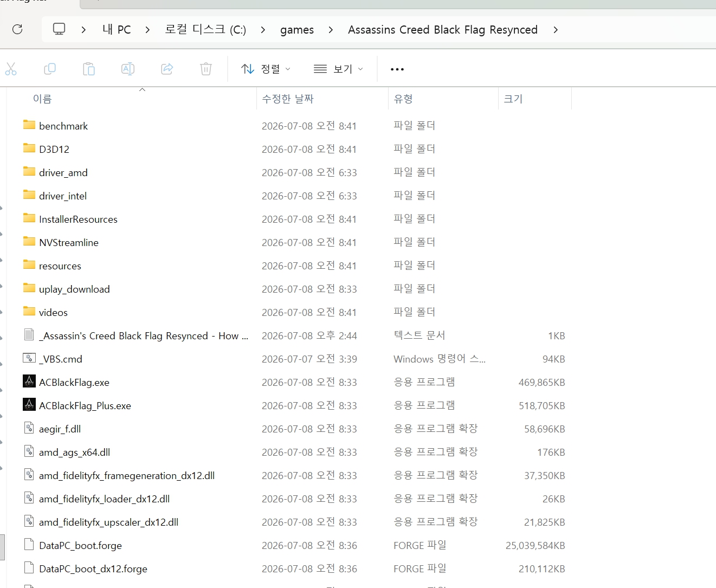Click the 518,705KB size value
This screenshot has width=716, height=588.
[x=541, y=406]
